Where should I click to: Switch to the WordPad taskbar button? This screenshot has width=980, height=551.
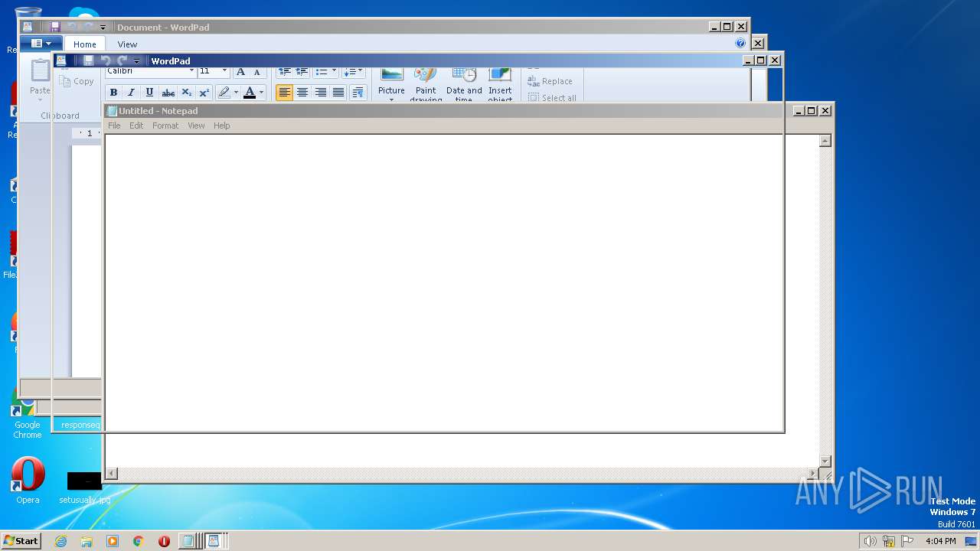(214, 541)
